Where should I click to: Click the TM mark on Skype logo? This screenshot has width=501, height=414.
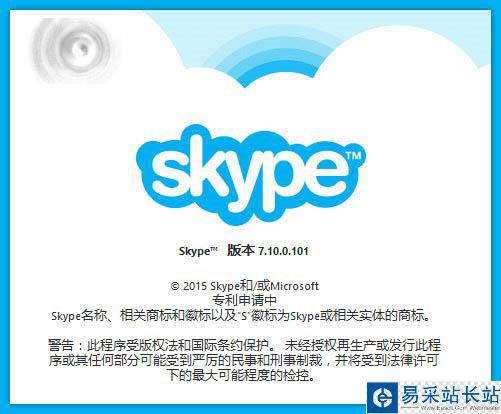(353, 156)
